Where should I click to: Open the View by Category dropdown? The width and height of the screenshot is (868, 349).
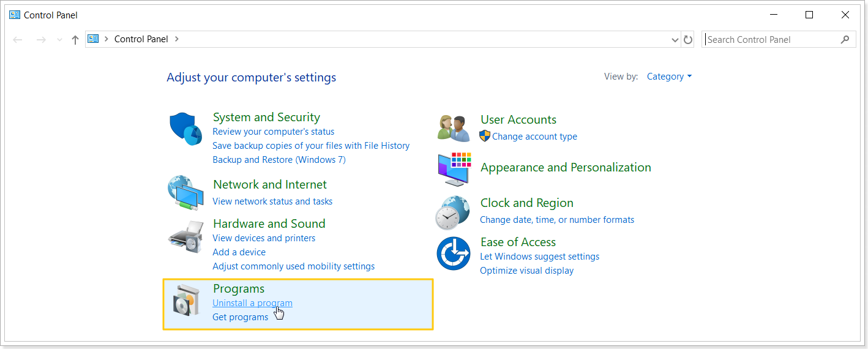[x=669, y=77]
